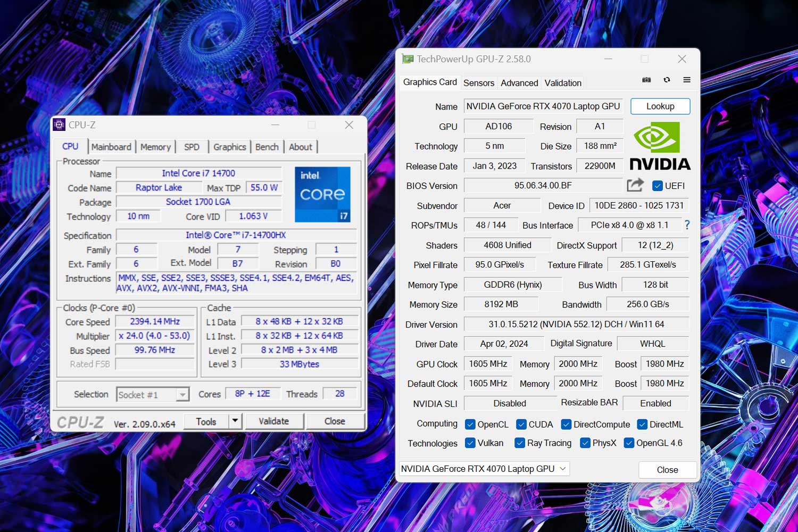Click the Close button in CPU-Z

pyautogui.click(x=335, y=421)
